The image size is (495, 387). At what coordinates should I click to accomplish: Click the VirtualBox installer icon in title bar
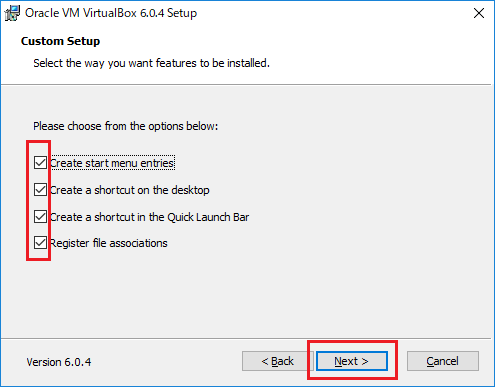12,13
